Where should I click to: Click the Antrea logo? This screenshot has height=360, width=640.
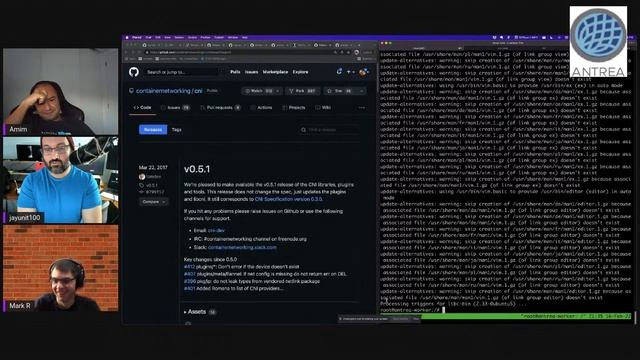[598, 41]
